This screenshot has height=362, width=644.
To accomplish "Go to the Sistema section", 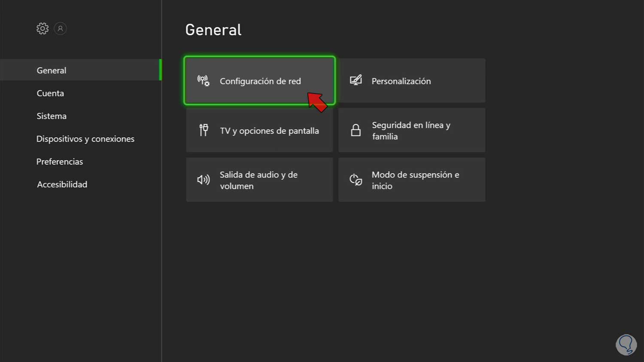I will click(x=52, y=116).
